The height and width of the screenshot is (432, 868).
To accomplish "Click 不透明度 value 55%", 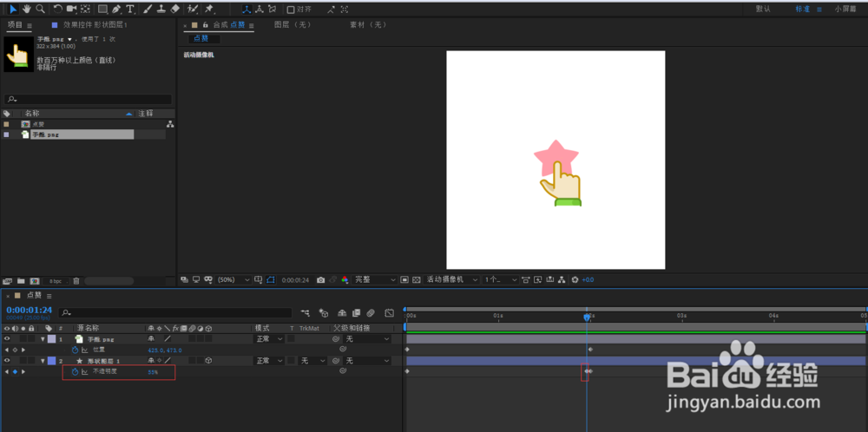I will (x=154, y=372).
